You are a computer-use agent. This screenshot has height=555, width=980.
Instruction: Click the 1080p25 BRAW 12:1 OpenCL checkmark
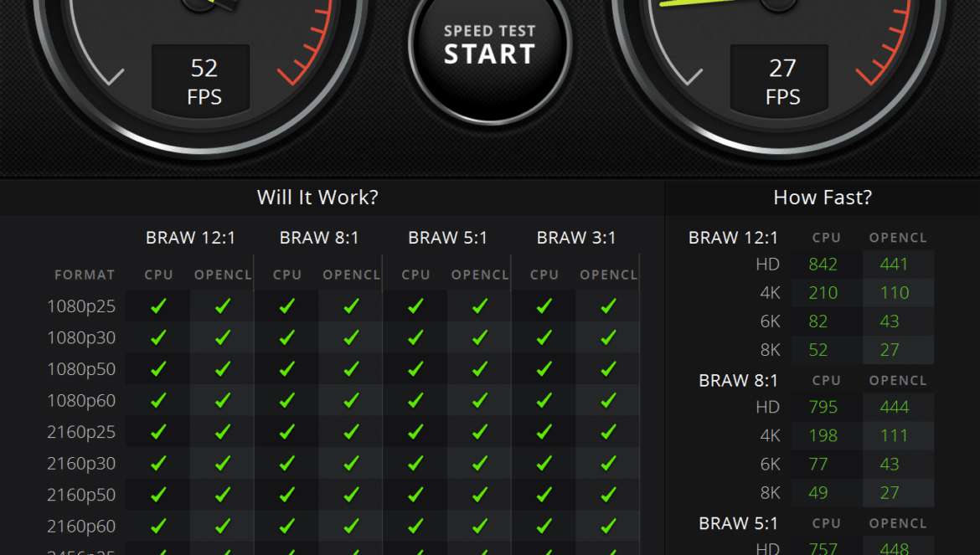pyautogui.click(x=223, y=306)
